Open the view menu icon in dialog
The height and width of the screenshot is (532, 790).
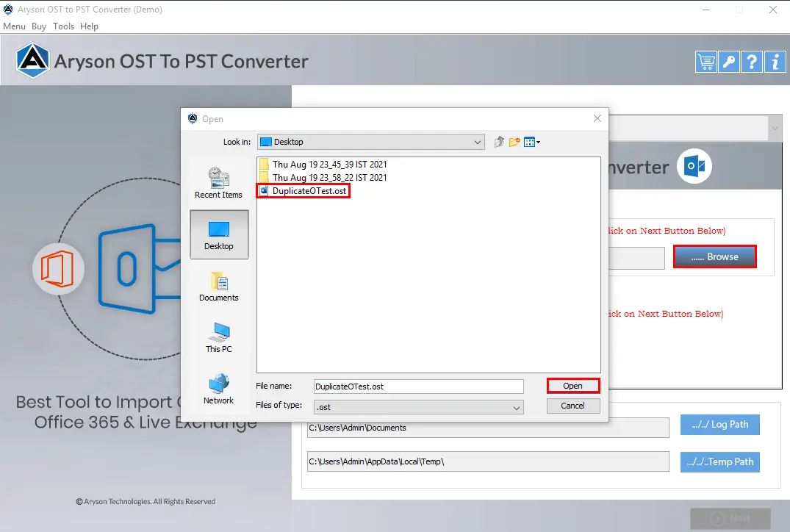(x=531, y=142)
